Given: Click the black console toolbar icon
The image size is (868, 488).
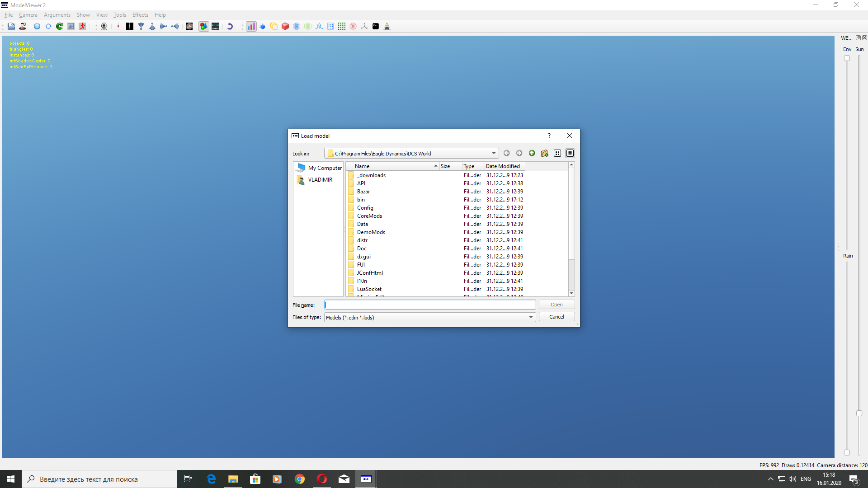Looking at the screenshot, I should click(x=376, y=26).
